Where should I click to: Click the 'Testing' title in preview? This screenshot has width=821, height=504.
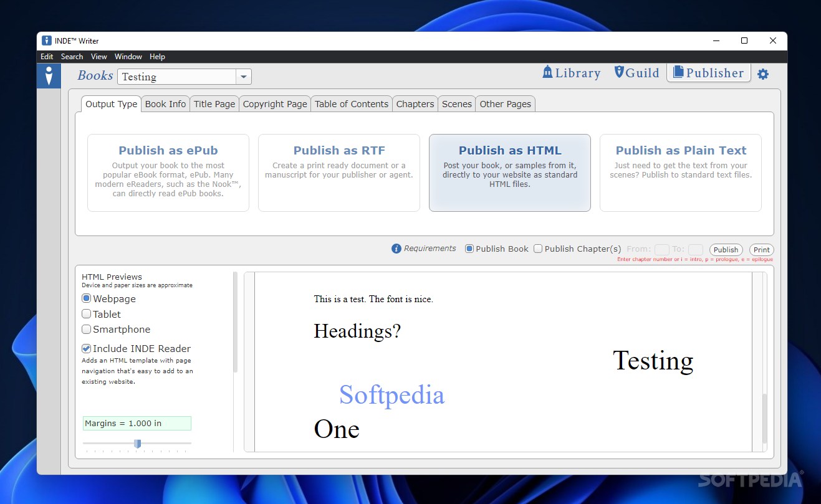coord(653,361)
